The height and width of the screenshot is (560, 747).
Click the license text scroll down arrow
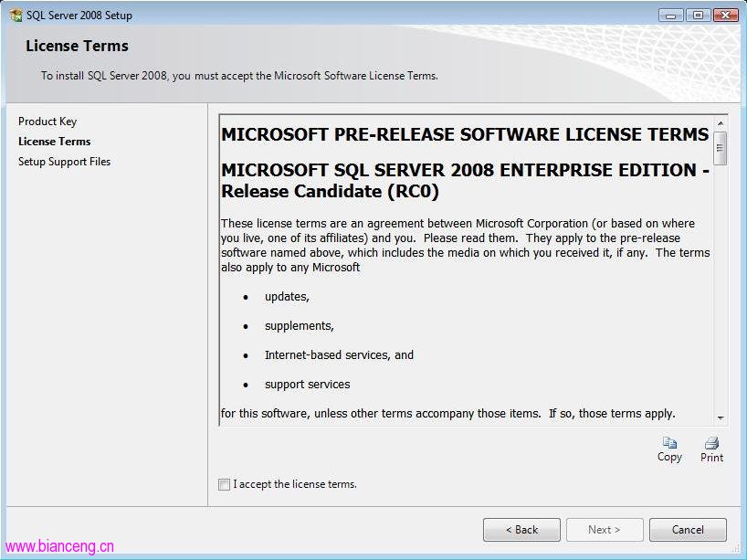coord(721,418)
